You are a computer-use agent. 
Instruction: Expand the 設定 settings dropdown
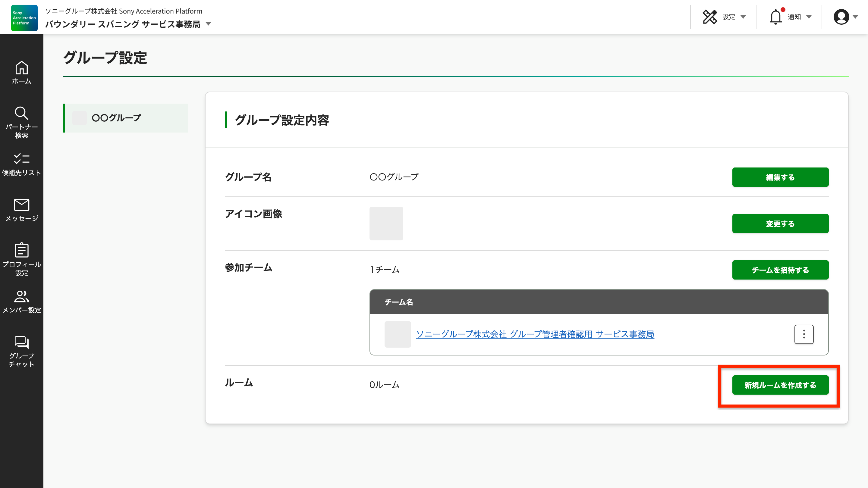pos(743,17)
